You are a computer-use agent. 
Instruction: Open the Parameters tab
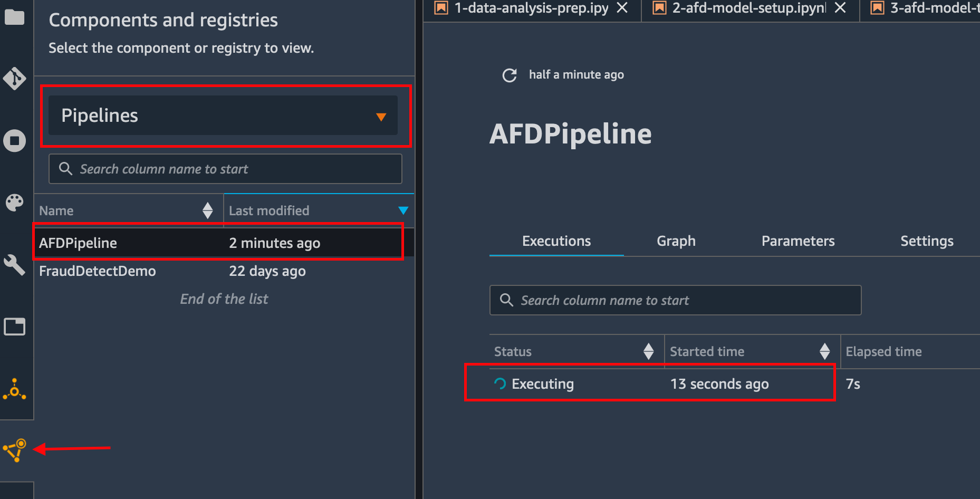[x=798, y=241]
